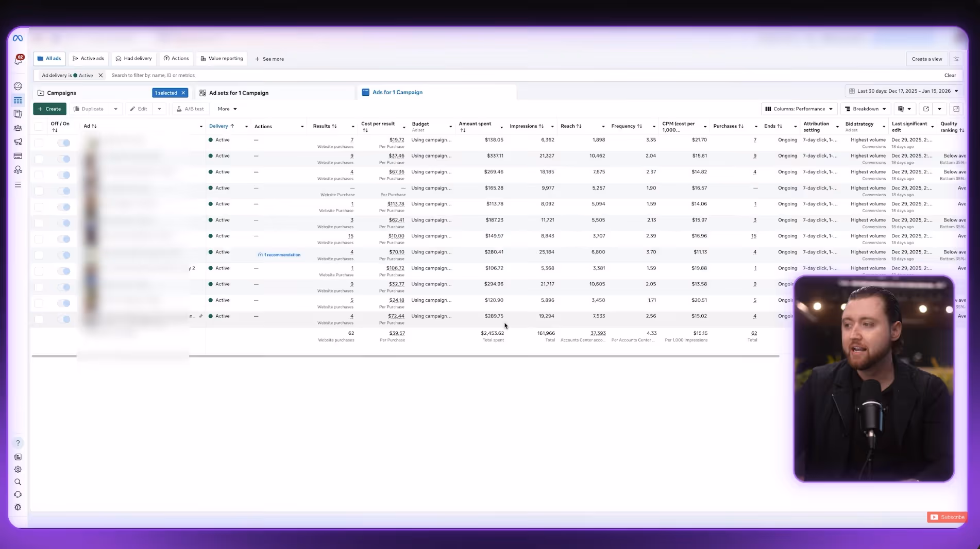Select the checkbox for the $269.46 ad row
980x549 pixels.
click(x=39, y=175)
